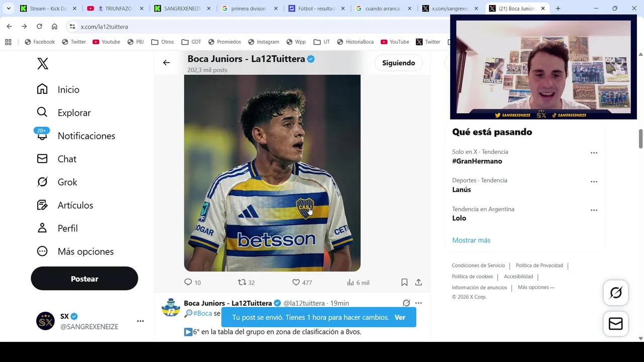
Task: Click Mostrar más trends link
Action: (471, 240)
